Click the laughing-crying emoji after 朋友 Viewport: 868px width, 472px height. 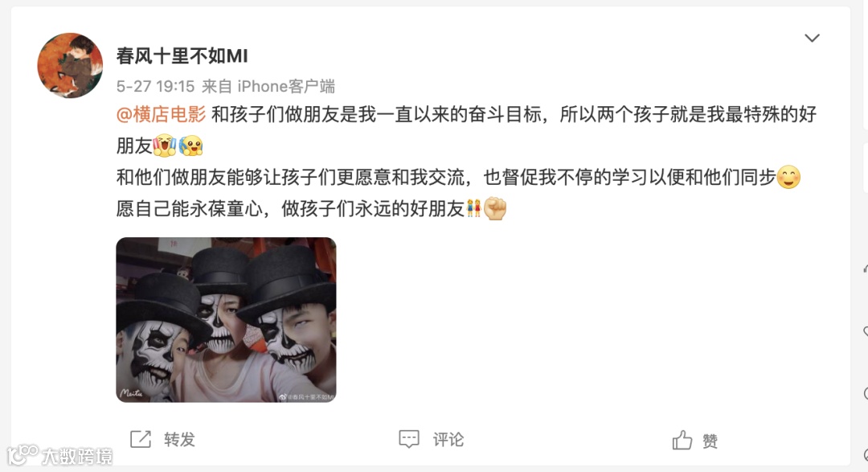point(165,146)
